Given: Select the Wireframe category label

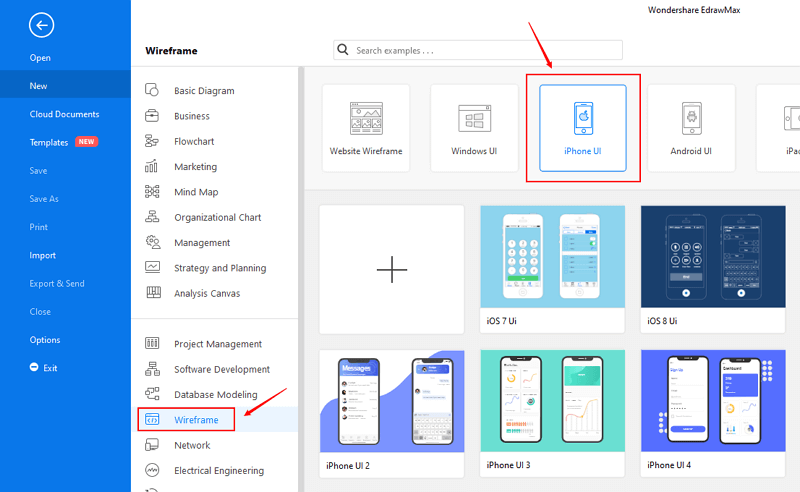Looking at the screenshot, I should tap(196, 420).
